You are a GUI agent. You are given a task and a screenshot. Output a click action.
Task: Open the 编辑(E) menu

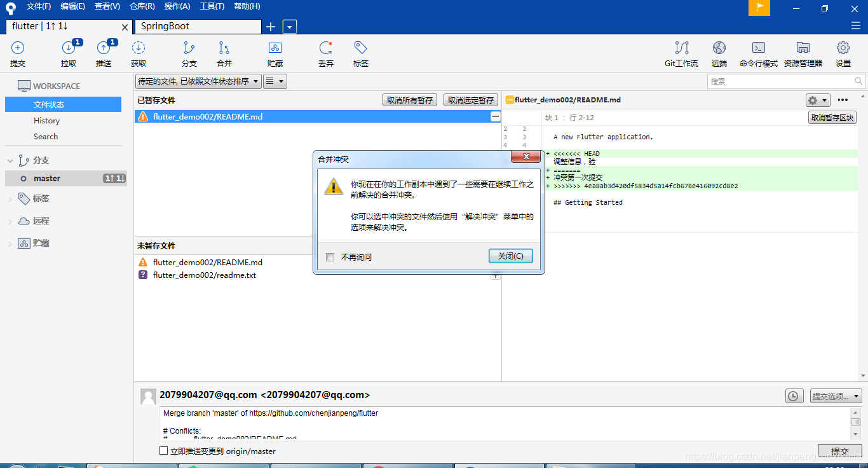(73, 6)
